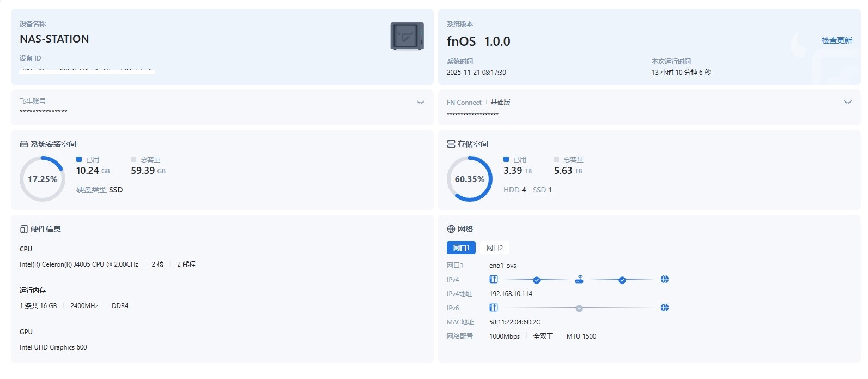Click the router icon in the IPv4 row
The width and height of the screenshot is (868, 379).
pos(579,279)
